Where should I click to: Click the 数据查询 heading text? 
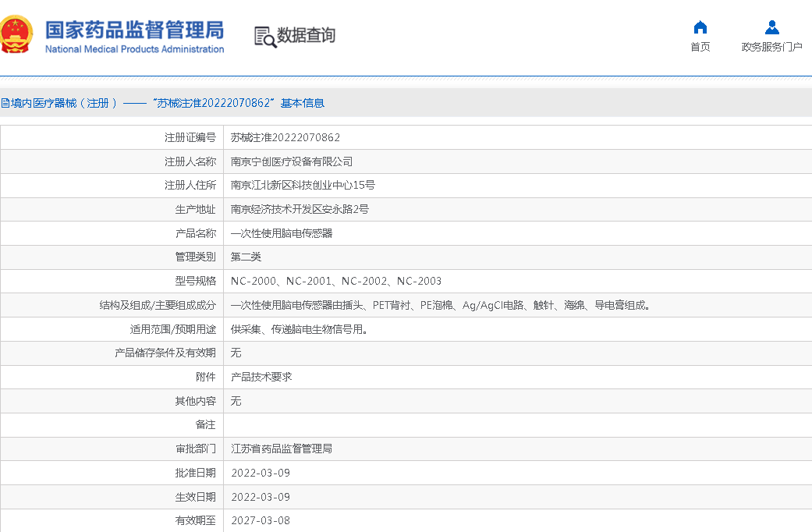pyautogui.click(x=306, y=35)
